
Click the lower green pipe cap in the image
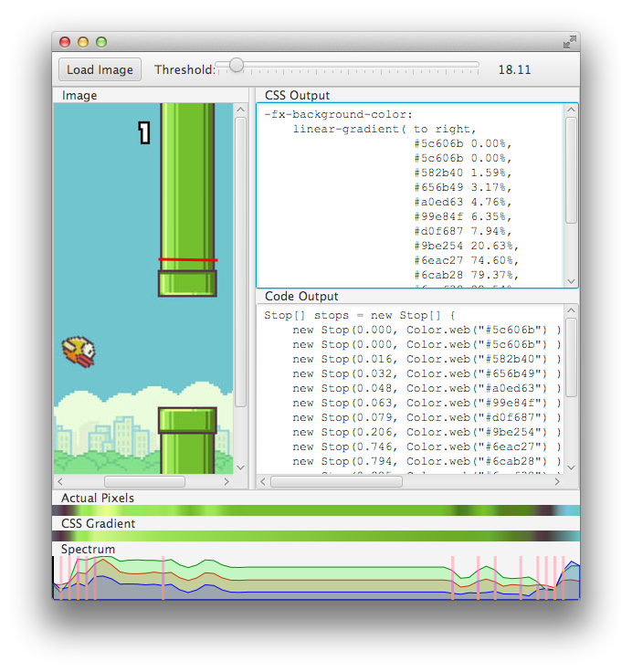tap(187, 420)
